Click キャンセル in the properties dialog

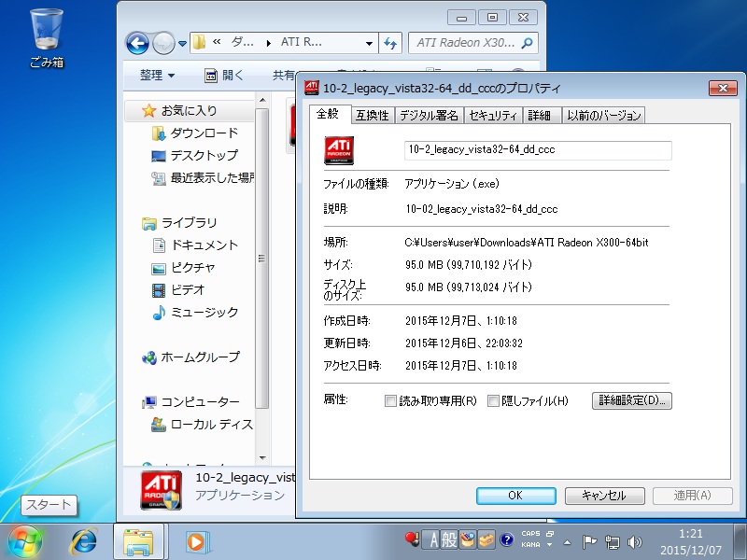point(604,496)
